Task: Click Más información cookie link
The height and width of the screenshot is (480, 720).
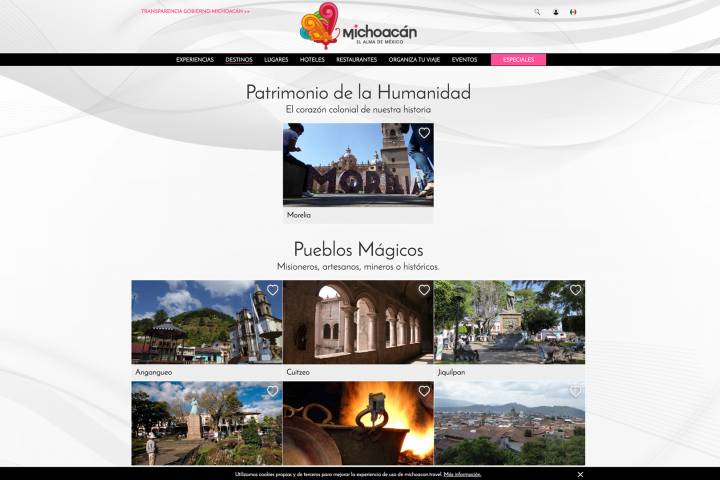Action: tap(462, 474)
